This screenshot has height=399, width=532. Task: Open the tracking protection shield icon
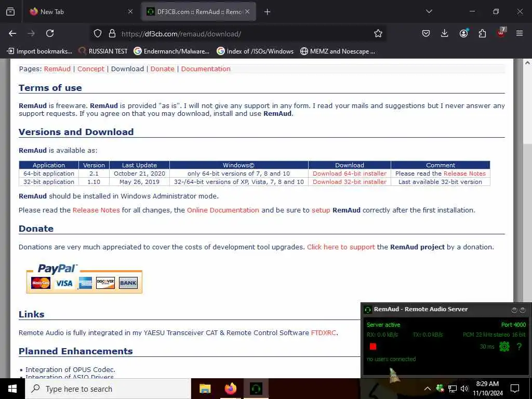pyautogui.click(x=98, y=33)
